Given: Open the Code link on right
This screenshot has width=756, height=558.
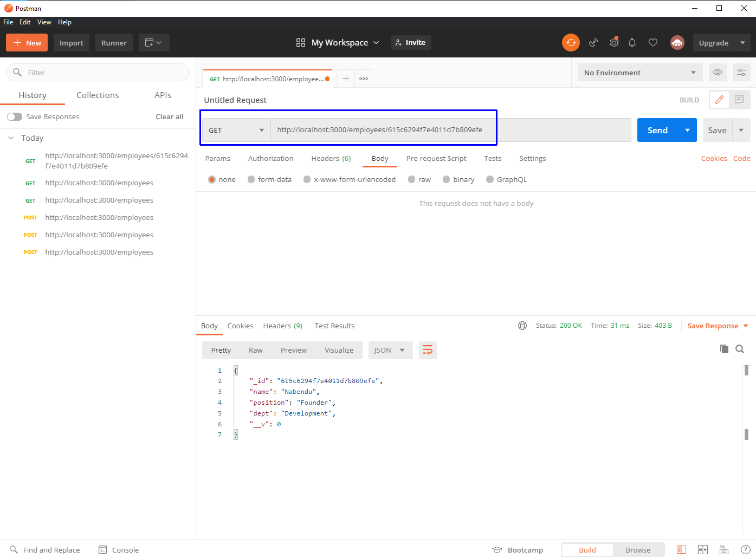Looking at the screenshot, I should point(741,159).
